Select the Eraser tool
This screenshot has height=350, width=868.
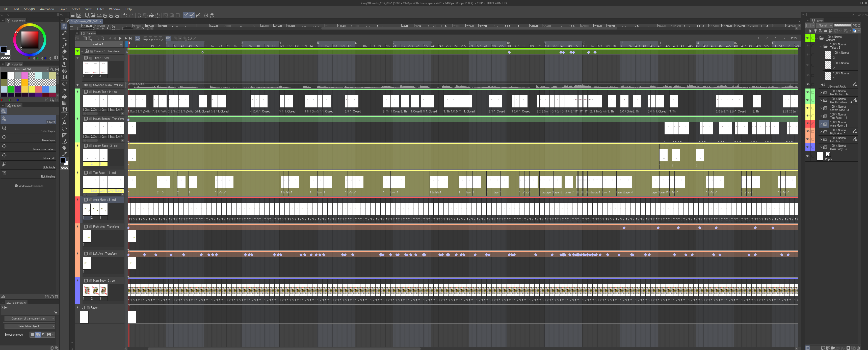(64, 52)
